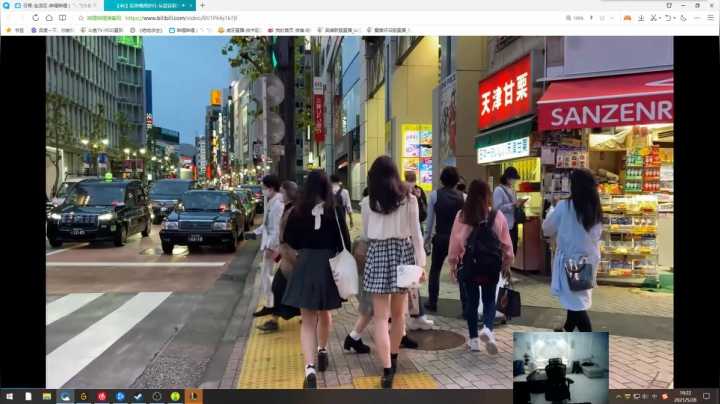Screen dimensions: 720x404
Task: Open the globe-icon bookmark
Action: (146, 30)
